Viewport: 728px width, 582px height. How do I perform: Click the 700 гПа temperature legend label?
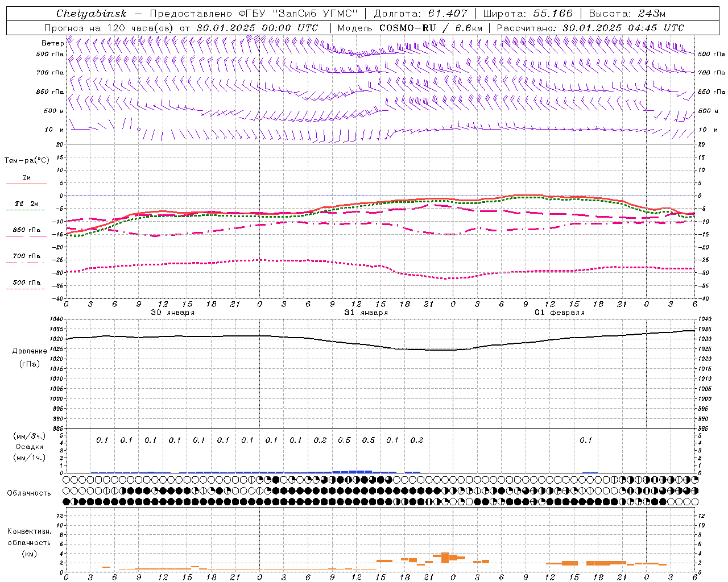[x=26, y=256]
